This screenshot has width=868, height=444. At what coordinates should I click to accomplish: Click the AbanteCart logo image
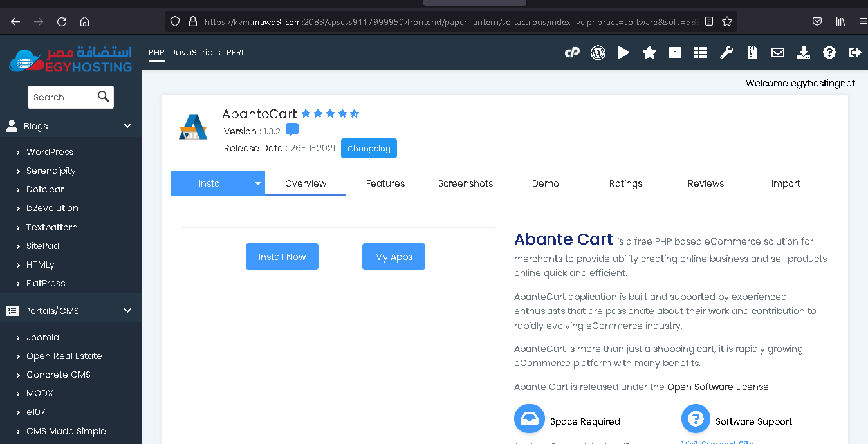(193, 127)
